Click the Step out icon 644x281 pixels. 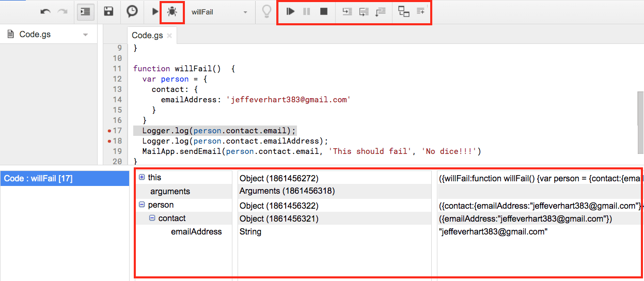(x=381, y=11)
